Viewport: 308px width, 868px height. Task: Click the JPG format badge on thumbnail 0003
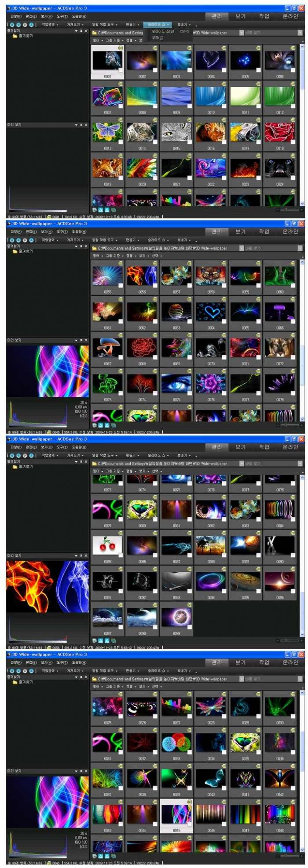(x=189, y=48)
